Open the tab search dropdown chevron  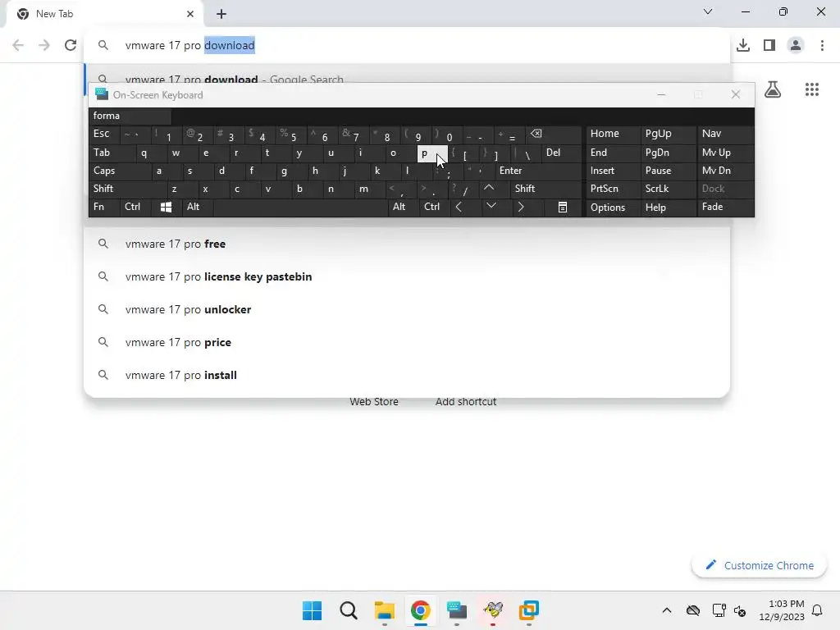tap(707, 11)
